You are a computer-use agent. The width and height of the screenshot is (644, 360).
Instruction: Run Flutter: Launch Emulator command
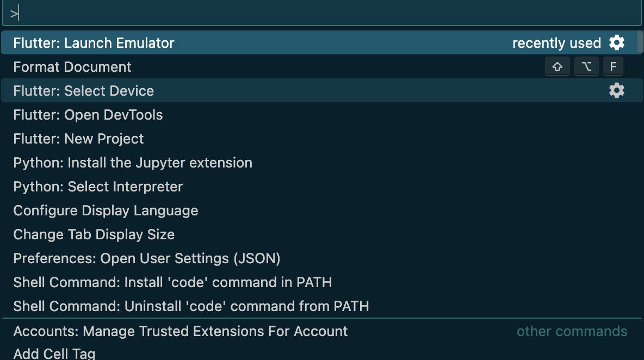tap(94, 43)
